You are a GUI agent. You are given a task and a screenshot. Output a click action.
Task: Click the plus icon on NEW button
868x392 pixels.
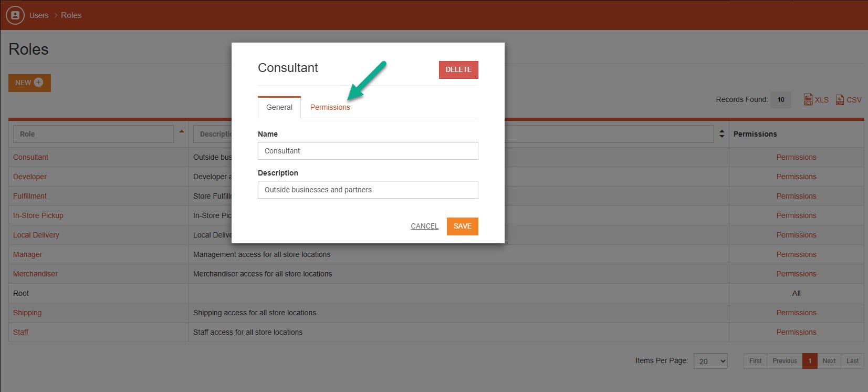pyautogui.click(x=38, y=82)
